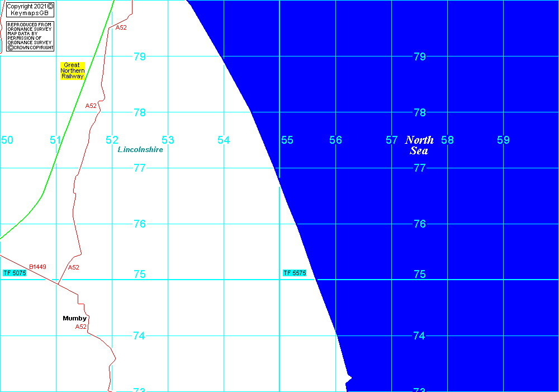Viewport: 559px width, 392px height.
Task: Select easting grid number 56
Action: 335,140
